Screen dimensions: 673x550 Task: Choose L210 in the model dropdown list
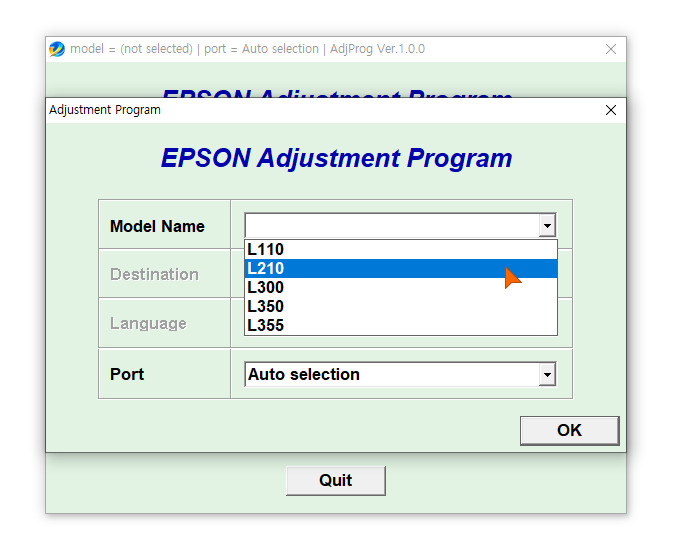coord(401,268)
